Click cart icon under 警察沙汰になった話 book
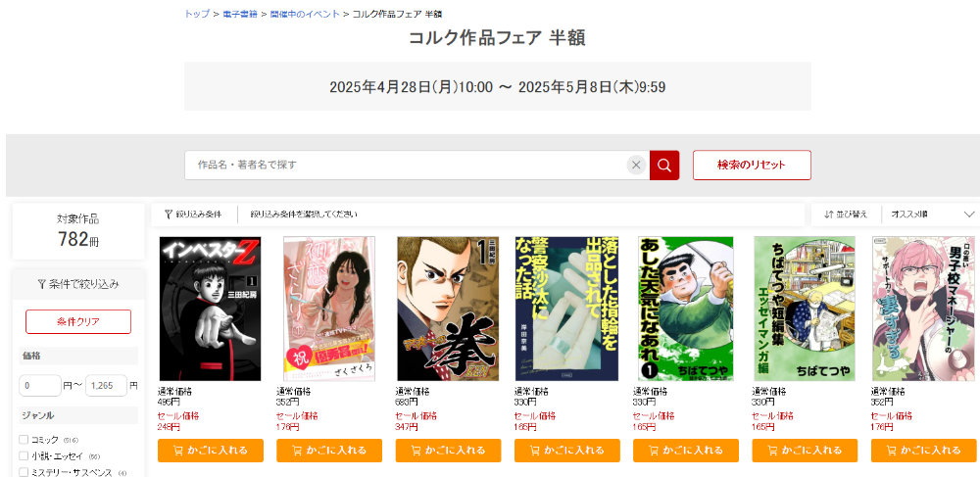 tap(534, 451)
